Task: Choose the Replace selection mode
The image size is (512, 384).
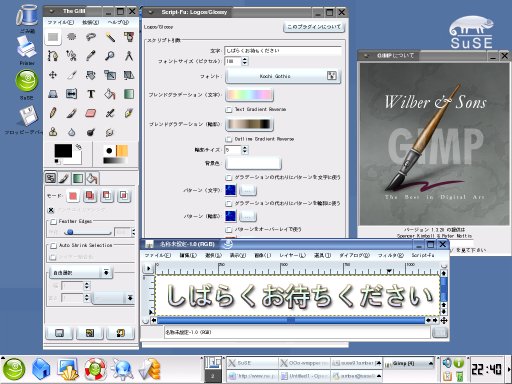Action: [x=73, y=196]
